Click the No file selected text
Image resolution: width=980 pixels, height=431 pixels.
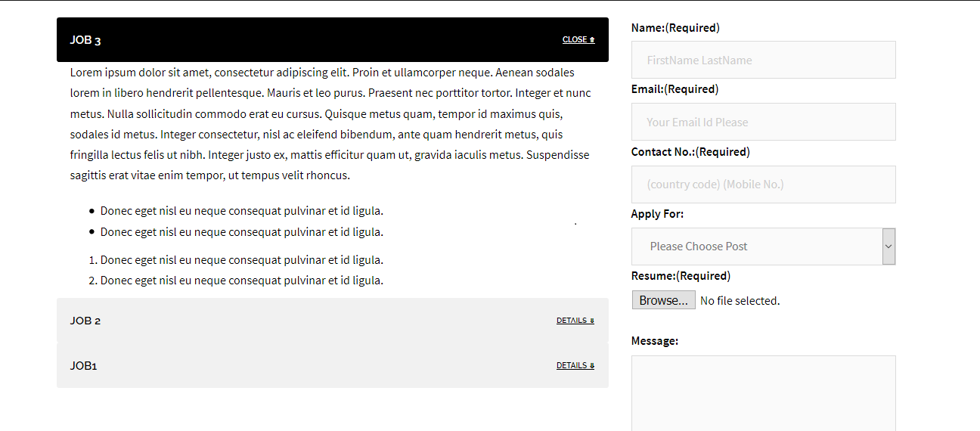[740, 301]
